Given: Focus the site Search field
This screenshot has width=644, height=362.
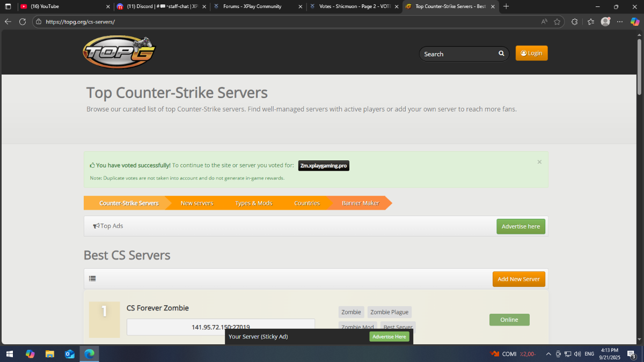Looking at the screenshot, I should tap(459, 54).
